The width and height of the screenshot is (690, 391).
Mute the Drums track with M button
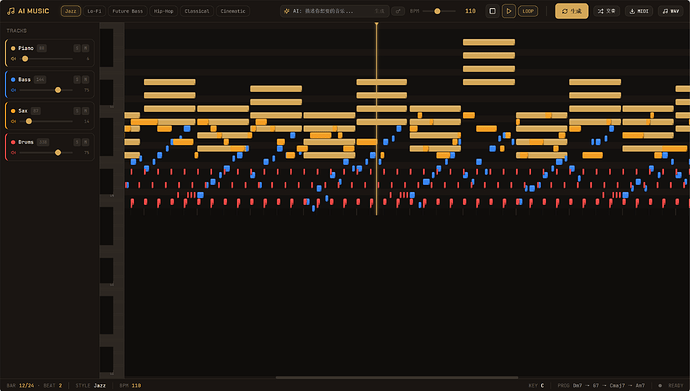point(85,142)
